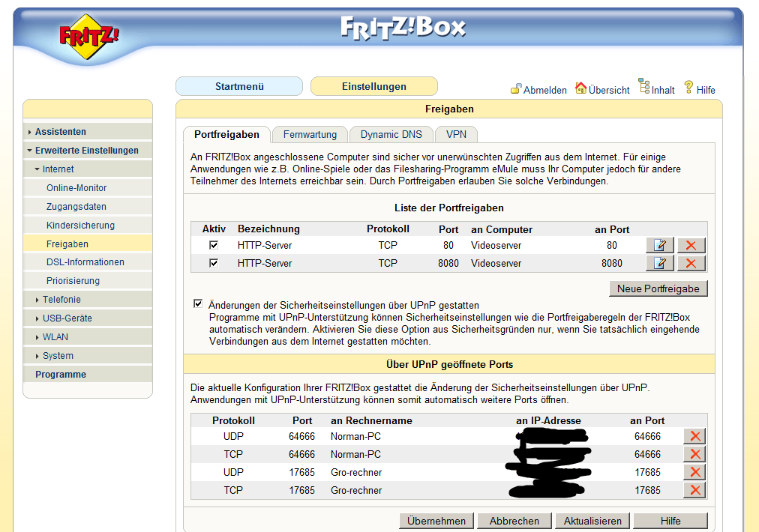This screenshot has height=532, width=759.
Task: Click the Neue Portfreigabe button
Action: tap(658, 288)
